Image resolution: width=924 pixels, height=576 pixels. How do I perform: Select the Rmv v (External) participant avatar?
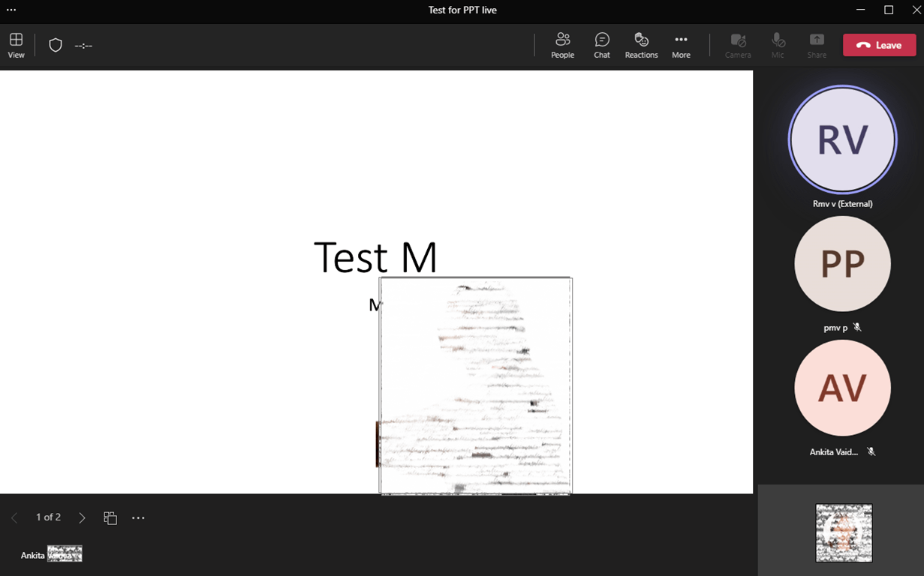point(842,139)
